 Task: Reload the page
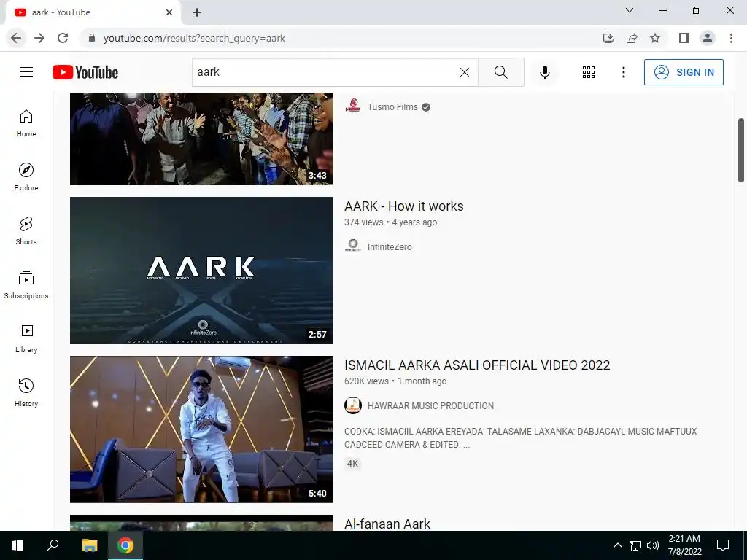[x=63, y=38]
